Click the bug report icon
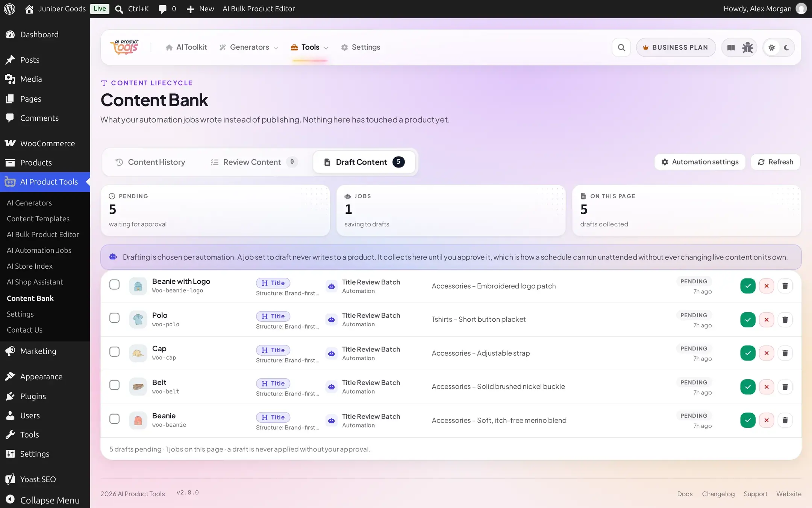The height and width of the screenshot is (508, 812). (747, 47)
